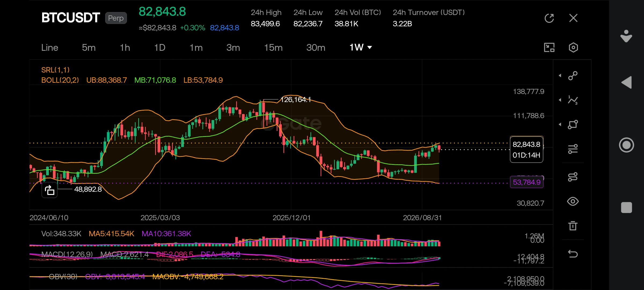Open the indicator management icon
The image size is (644, 290).
tap(573, 177)
